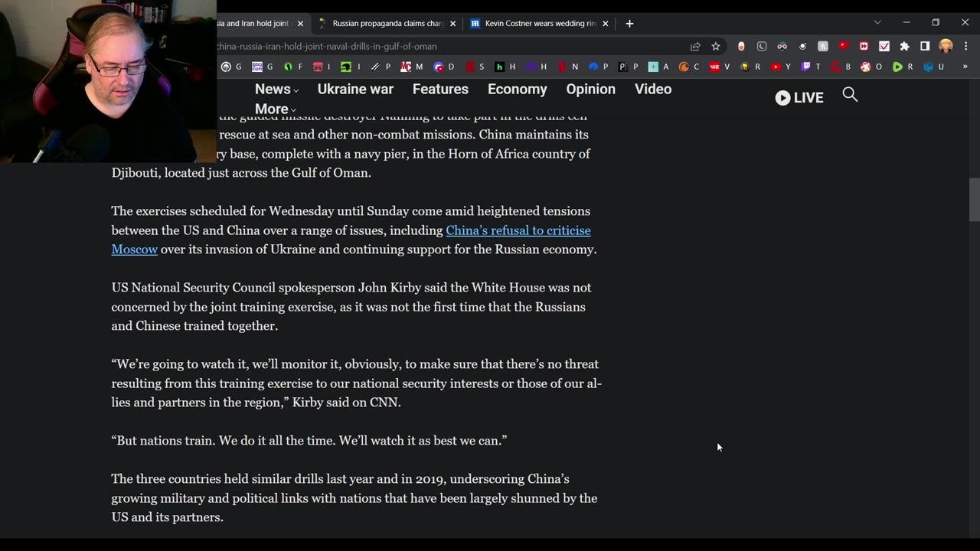Open the search magnifier on the news site
Image resolution: width=980 pixels, height=551 pixels.
[850, 95]
